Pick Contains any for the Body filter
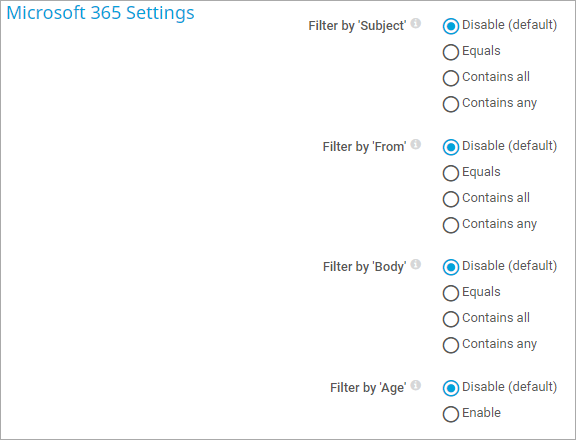 click(x=451, y=345)
